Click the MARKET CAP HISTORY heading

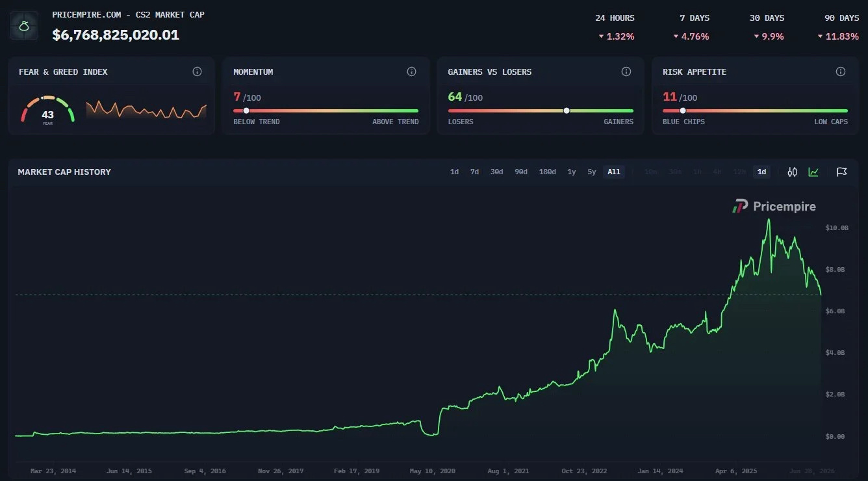[64, 172]
